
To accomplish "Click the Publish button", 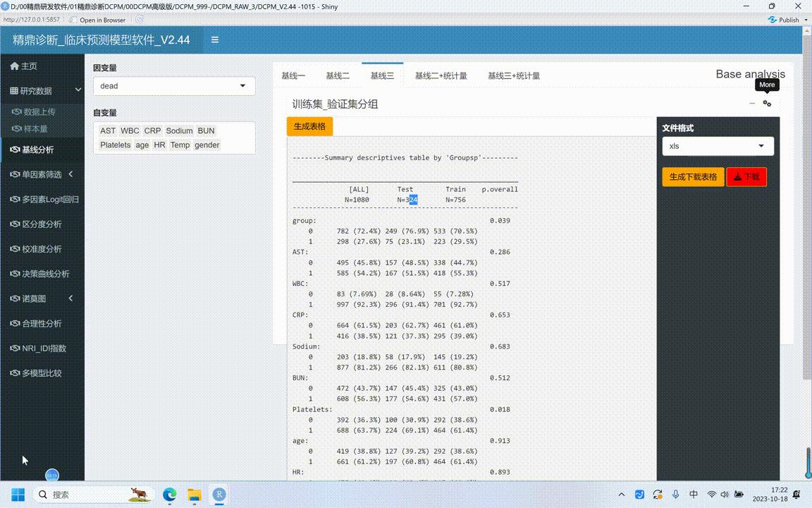I will [x=784, y=20].
